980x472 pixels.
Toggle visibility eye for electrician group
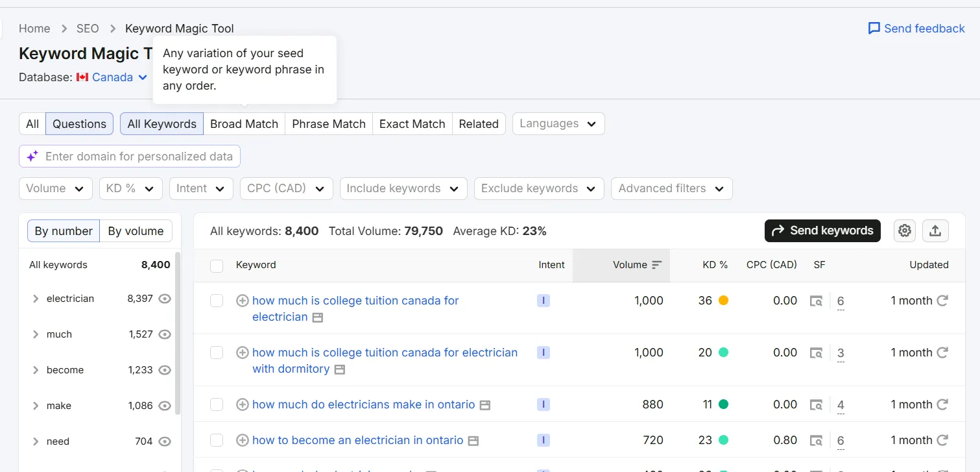(165, 299)
